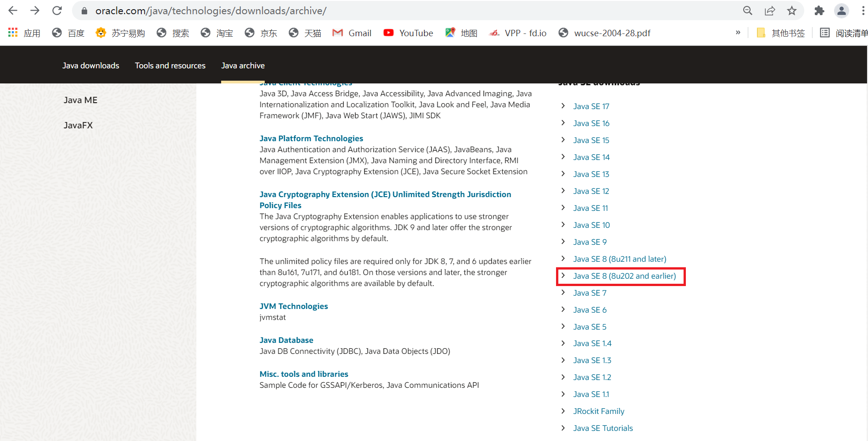Go back using the browser back arrow
The width and height of the screenshot is (868, 441).
tap(13, 11)
